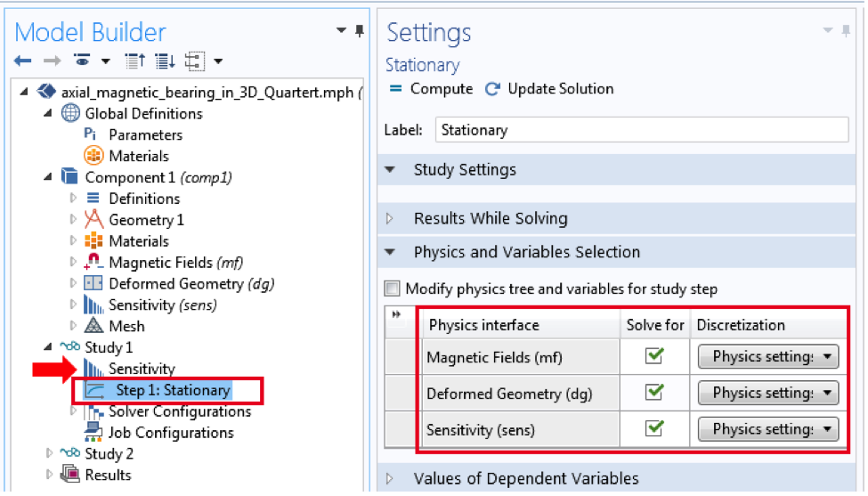Expand the Magnetic Fields (mf) node

[72, 262]
